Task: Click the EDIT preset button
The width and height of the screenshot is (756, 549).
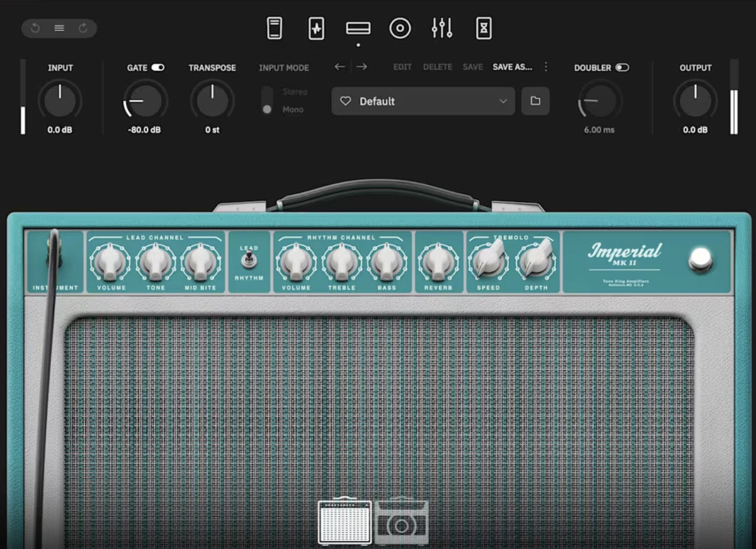Action: [402, 67]
